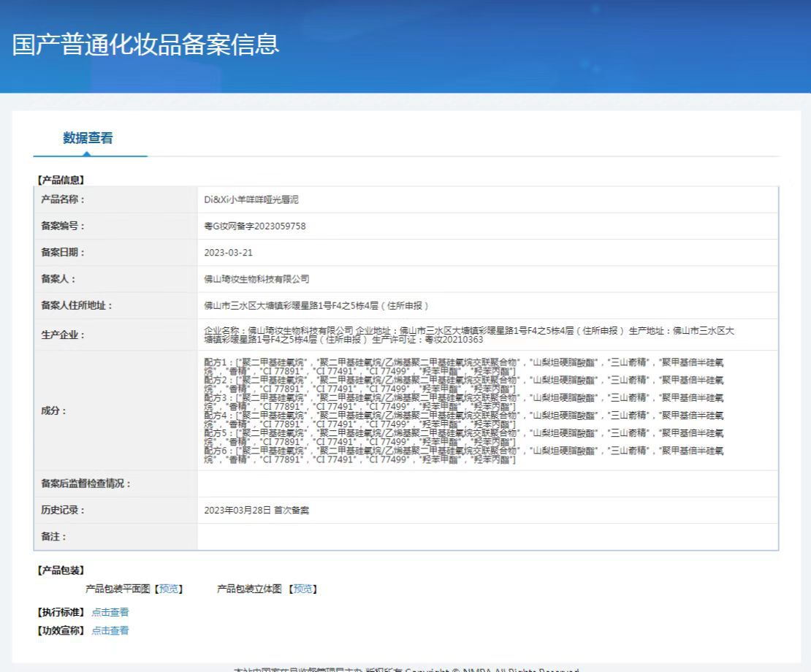Preview 产品包装立体图 via 预览 link
Image resolution: width=811 pixels, height=672 pixels.
302,589
